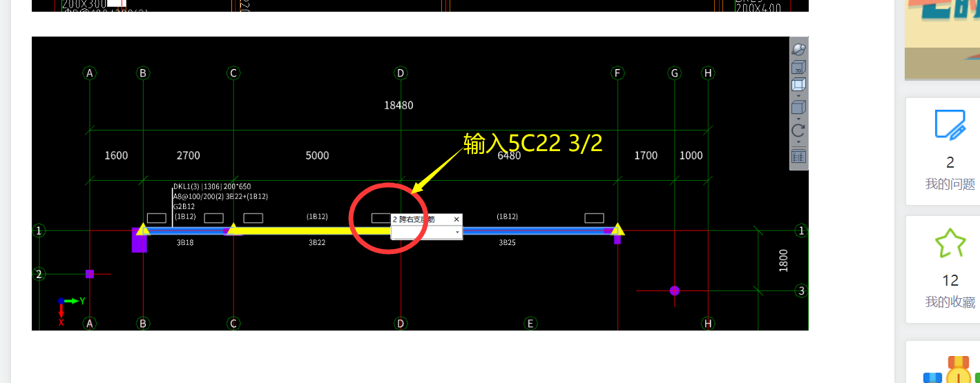Expand the solid cube dropdown arrow
980x383 pixels.
[x=798, y=119]
